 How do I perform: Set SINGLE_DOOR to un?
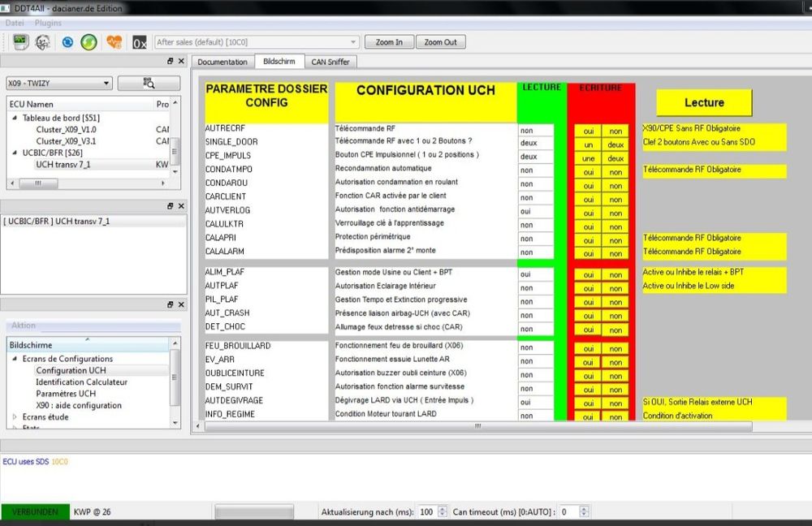pos(588,145)
